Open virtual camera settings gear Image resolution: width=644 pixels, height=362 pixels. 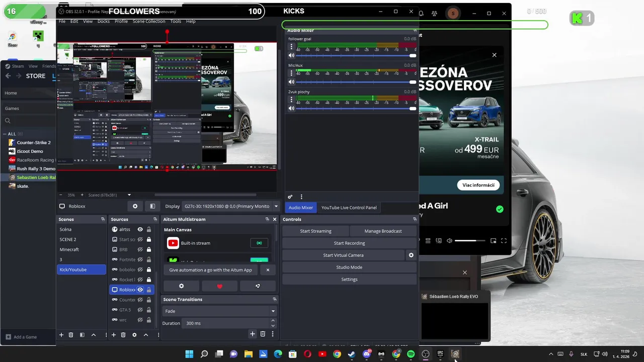[x=411, y=255]
